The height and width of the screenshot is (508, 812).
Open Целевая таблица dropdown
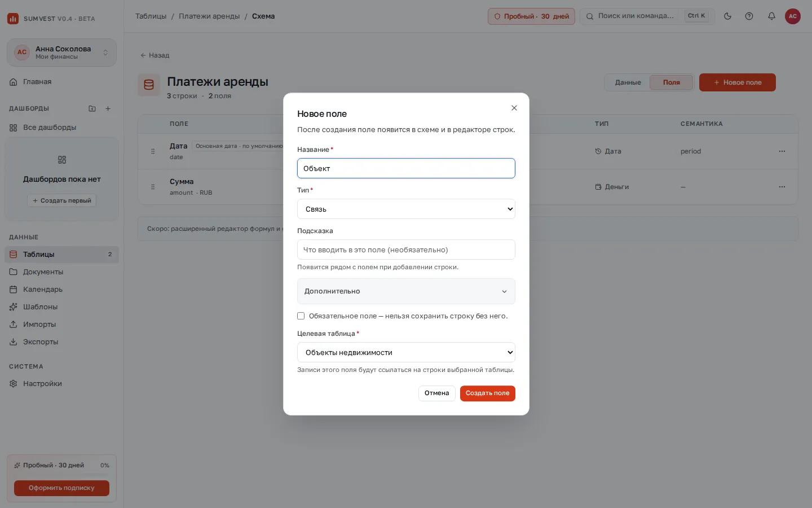(x=406, y=352)
